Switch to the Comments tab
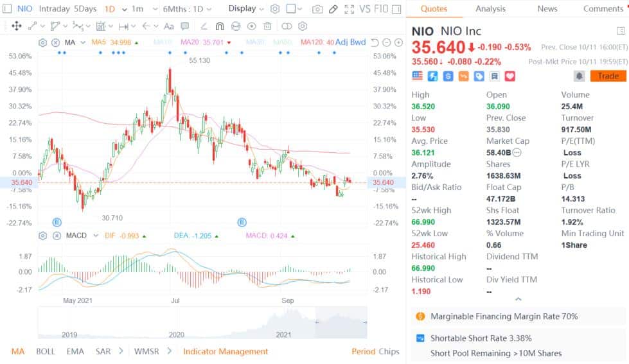This screenshot has width=629, height=364. (x=603, y=9)
